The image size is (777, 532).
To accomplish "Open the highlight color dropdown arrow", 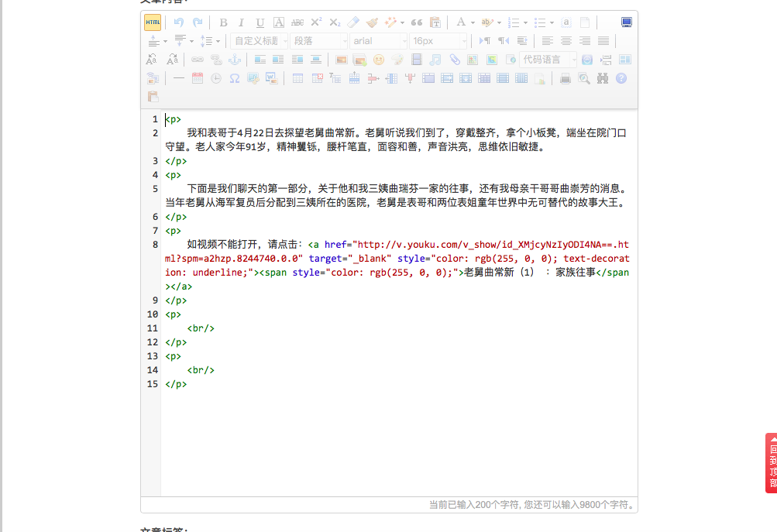I will pos(499,22).
